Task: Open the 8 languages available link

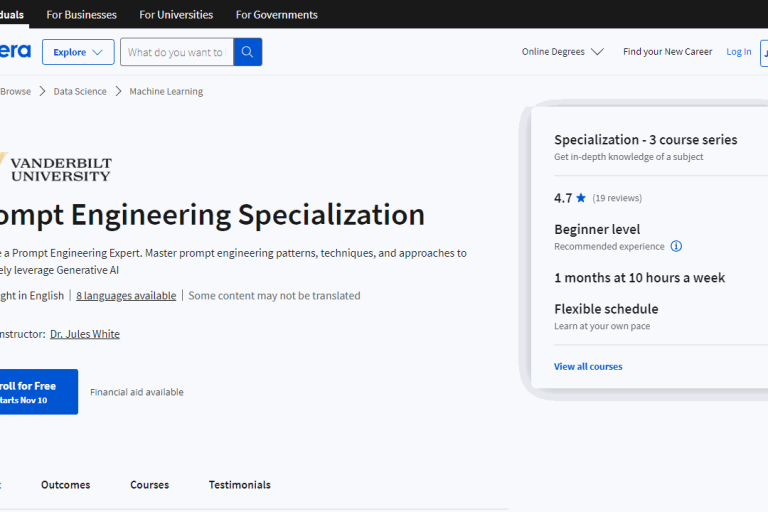Action: (126, 295)
